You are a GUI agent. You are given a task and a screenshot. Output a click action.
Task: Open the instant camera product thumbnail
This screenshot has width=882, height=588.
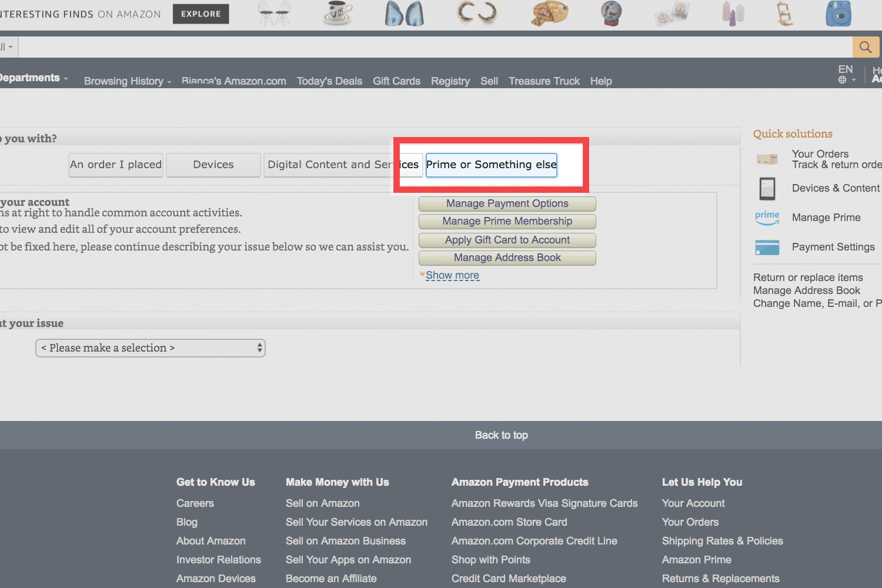point(837,14)
